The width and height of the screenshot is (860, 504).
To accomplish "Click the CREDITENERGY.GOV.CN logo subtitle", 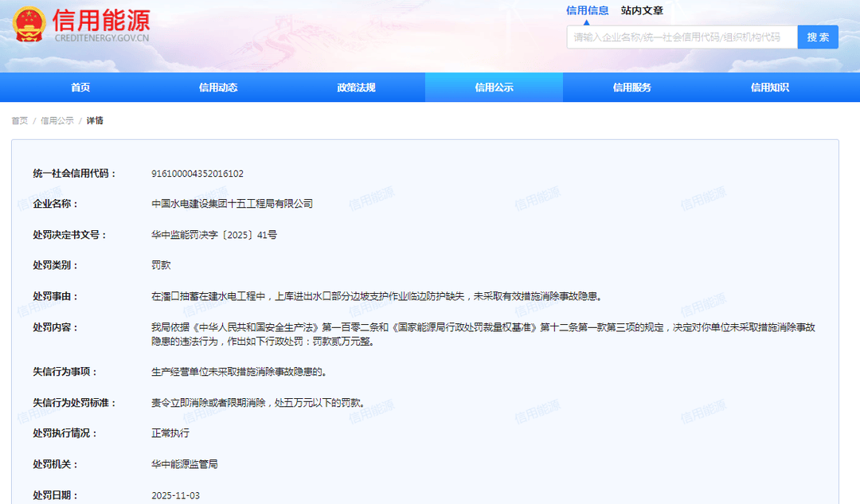I will click(x=101, y=37).
